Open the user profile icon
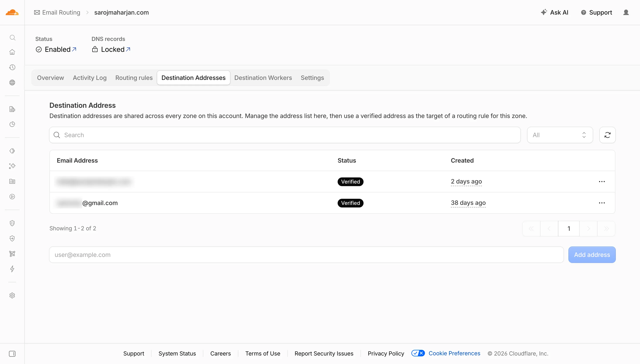 pyautogui.click(x=626, y=12)
